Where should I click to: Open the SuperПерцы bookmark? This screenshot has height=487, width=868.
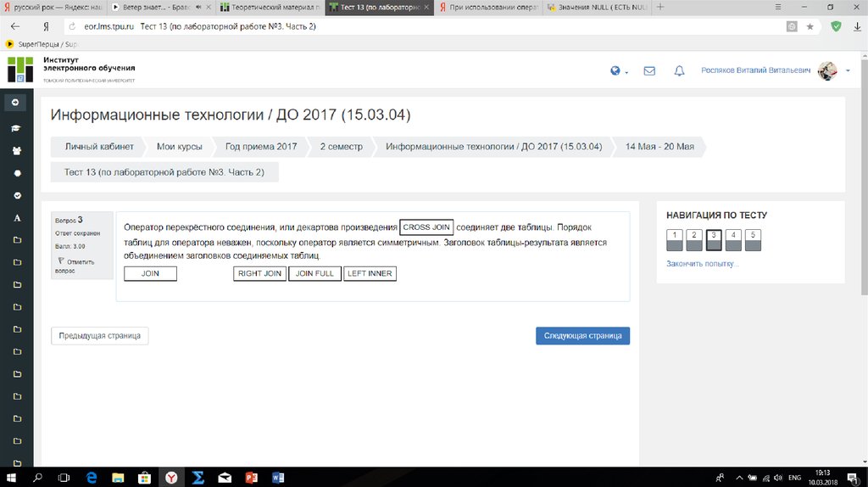point(42,44)
